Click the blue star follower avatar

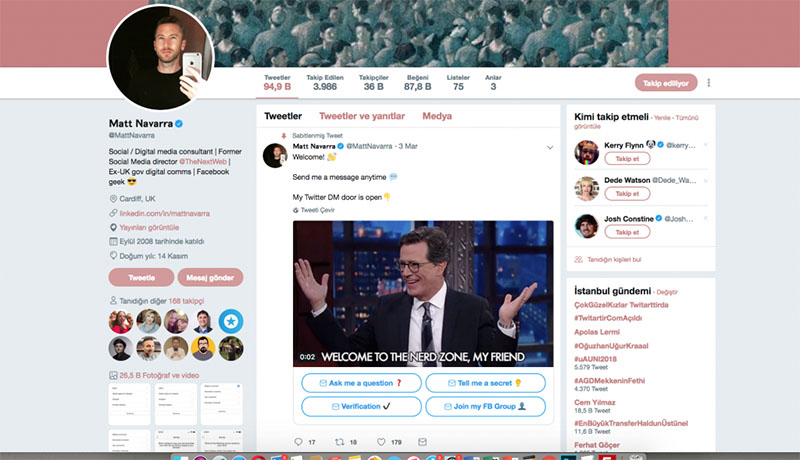pyautogui.click(x=231, y=321)
